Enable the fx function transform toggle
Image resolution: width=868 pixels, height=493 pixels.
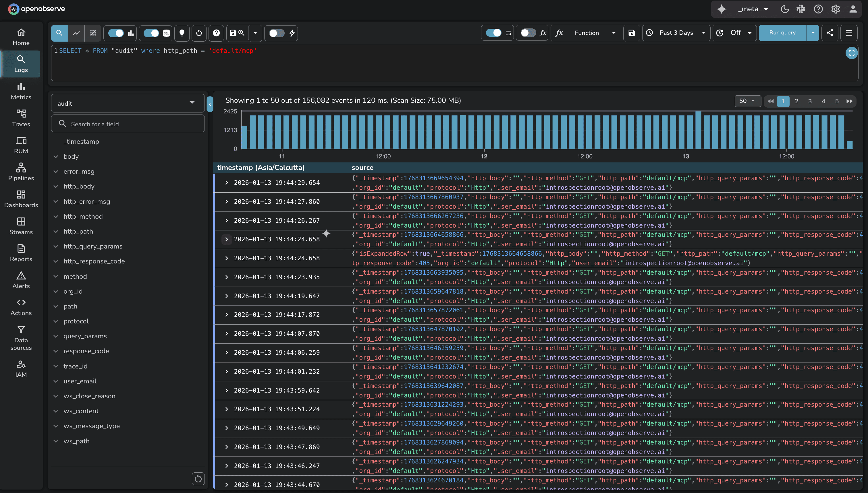pyautogui.click(x=528, y=33)
